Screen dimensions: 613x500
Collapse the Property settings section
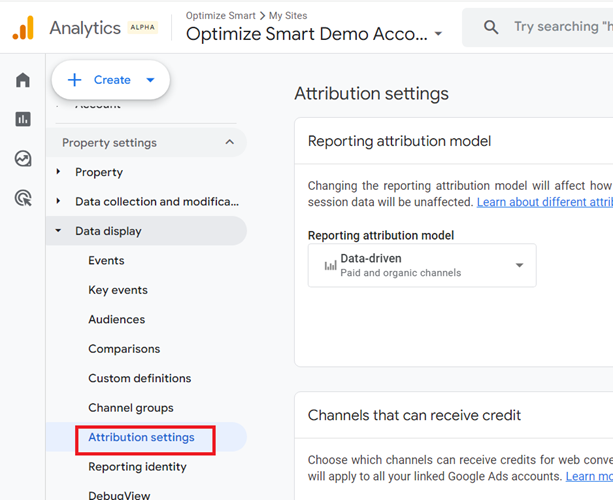229,142
